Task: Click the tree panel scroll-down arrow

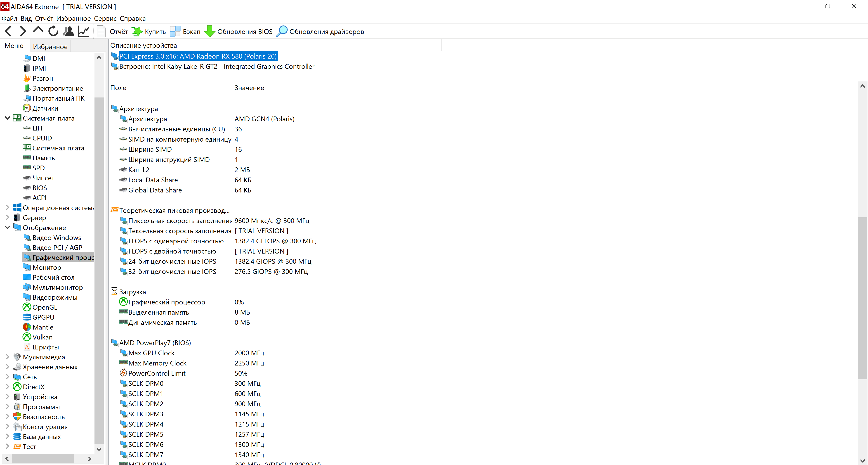Action: pos(99,449)
